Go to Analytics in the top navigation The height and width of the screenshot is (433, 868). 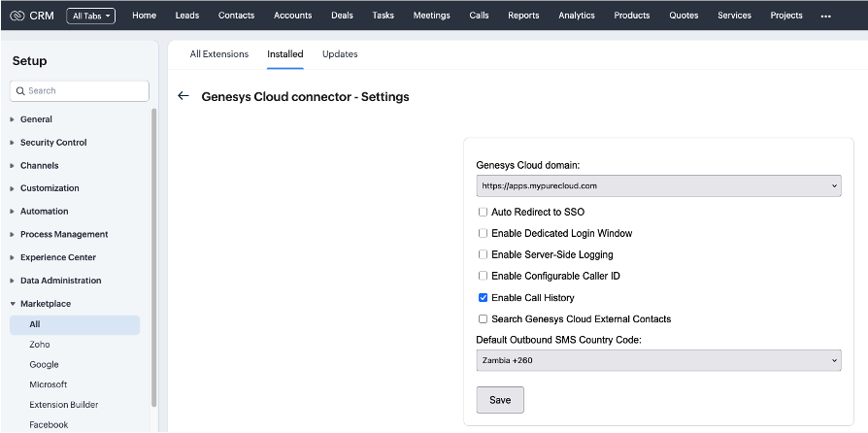576,16
